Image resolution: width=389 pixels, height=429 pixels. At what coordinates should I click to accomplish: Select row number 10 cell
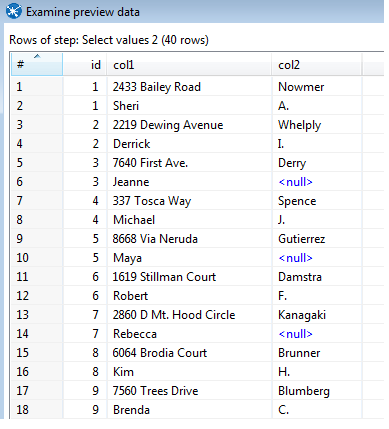click(x=37, y=258)
